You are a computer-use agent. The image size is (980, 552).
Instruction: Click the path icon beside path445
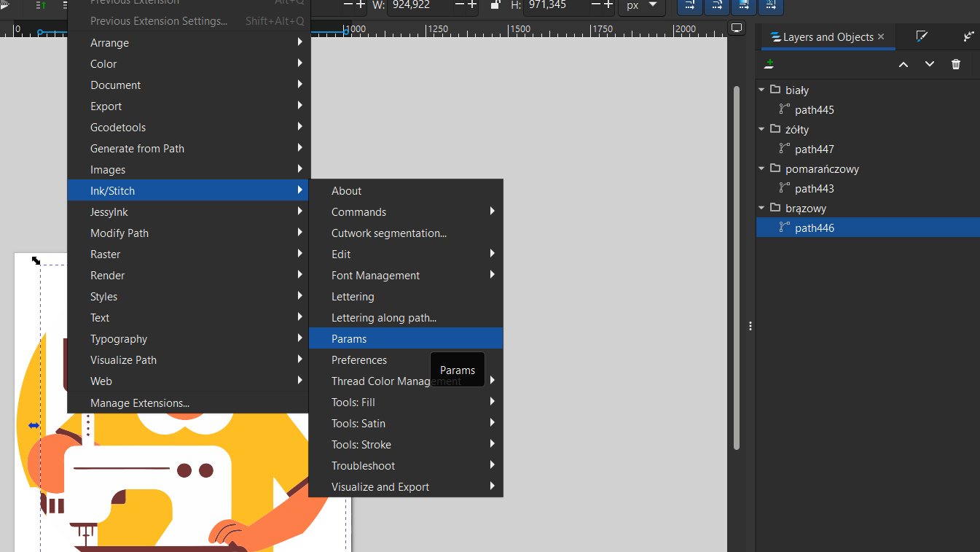(x=785, y=109)
